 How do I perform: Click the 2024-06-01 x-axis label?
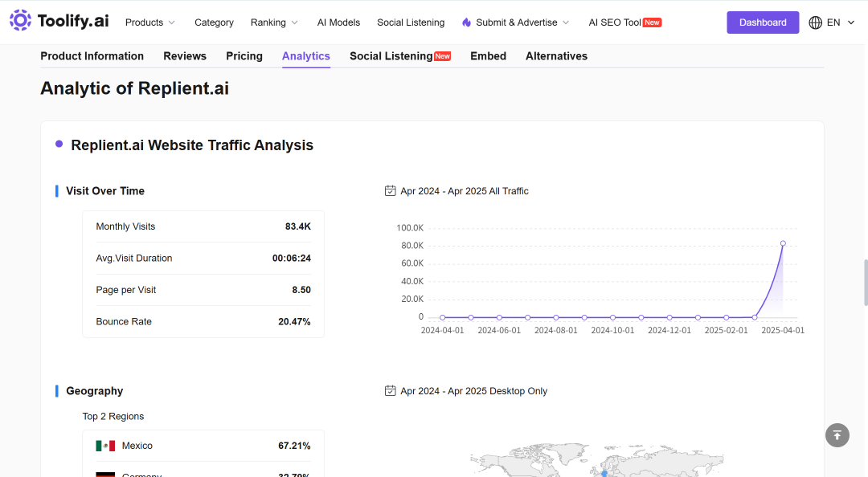tap(499, 330)
